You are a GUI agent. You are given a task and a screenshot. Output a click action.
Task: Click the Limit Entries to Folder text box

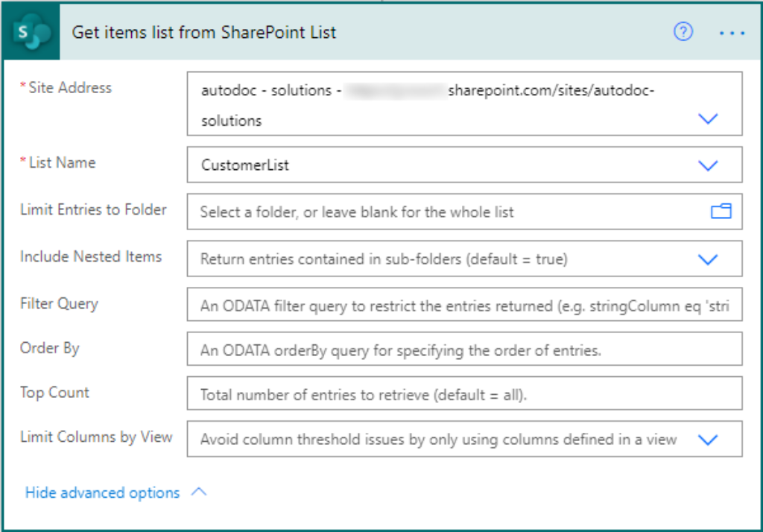coord(447,212)
